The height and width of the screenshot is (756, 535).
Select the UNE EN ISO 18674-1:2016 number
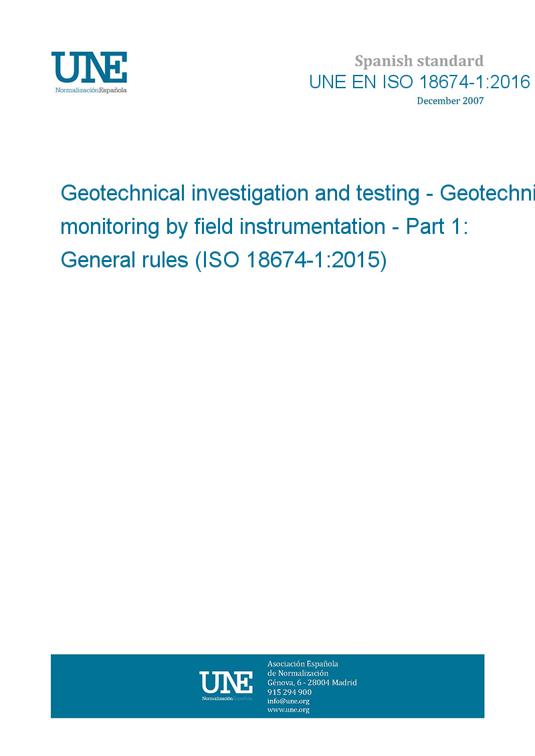click(419, 82)
